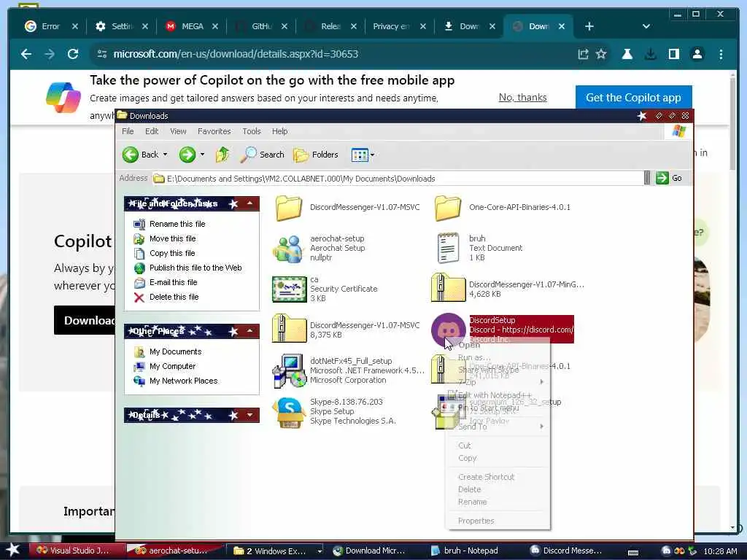
Task: Open a new browser tab
Action: pyautogui.click(x=589, y=26)
